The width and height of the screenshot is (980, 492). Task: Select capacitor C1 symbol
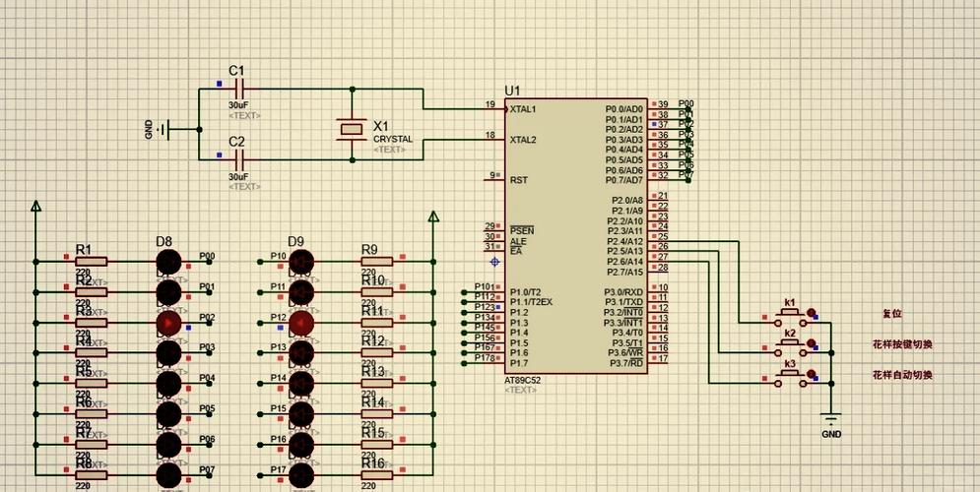pos(237,89)
